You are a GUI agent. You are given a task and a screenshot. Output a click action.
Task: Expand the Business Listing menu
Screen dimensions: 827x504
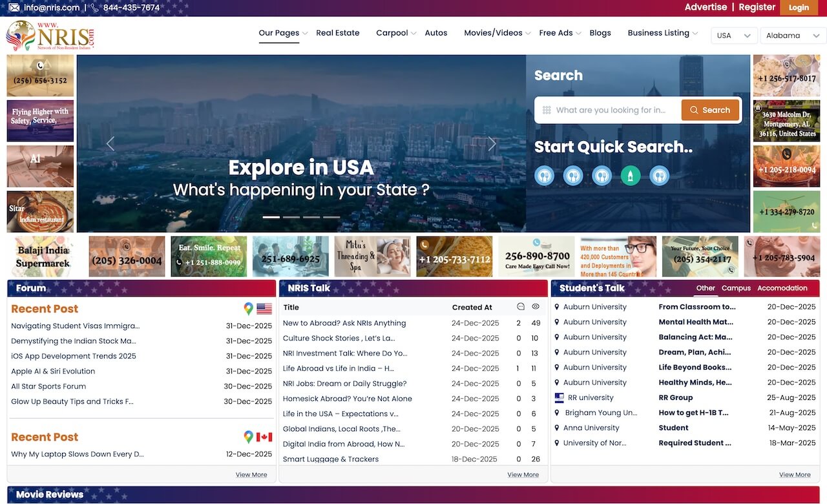point(663,33)
